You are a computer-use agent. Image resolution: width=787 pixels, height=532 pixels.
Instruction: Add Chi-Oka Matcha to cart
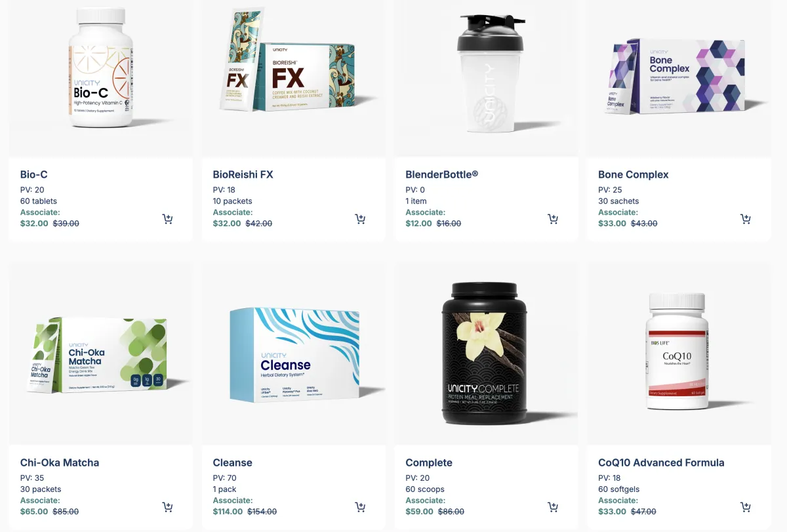[x=168, y=507]
